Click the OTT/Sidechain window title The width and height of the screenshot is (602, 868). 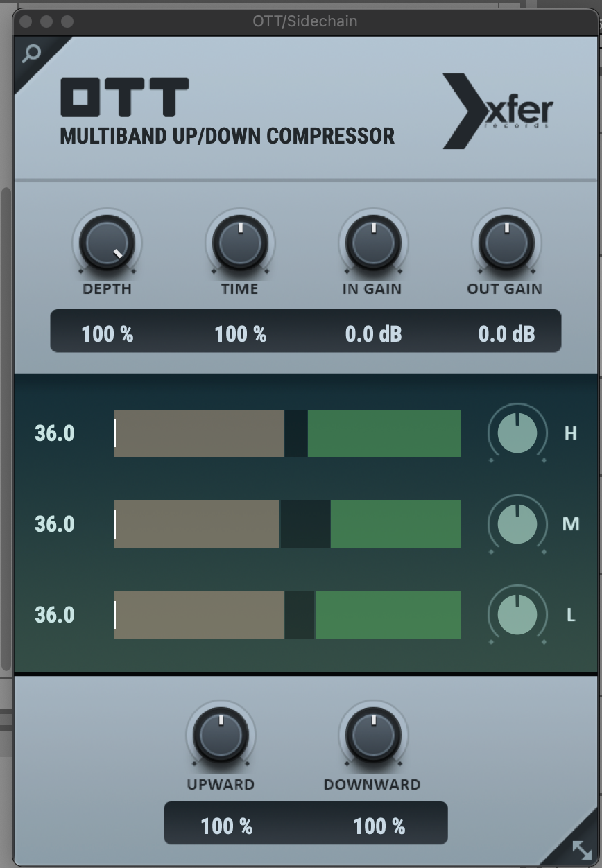click(305, 21)
